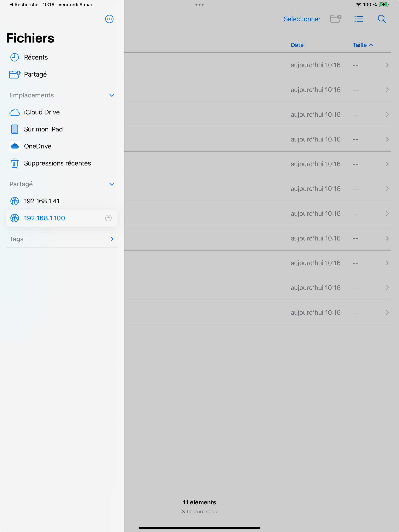Click the new folder icon
The width and height of the screenshot is (399, 532).
pyautogui.click(x=336, y=19)
